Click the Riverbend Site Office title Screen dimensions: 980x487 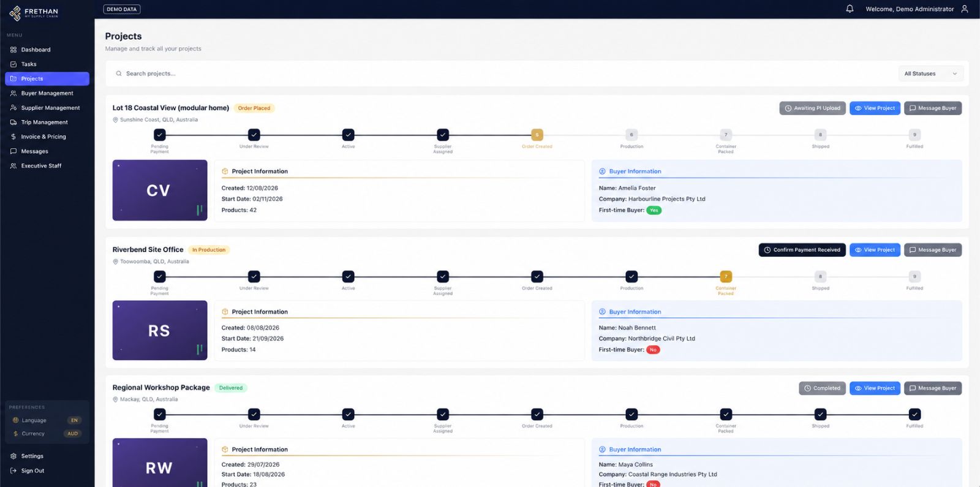click(x=148, y=250)
